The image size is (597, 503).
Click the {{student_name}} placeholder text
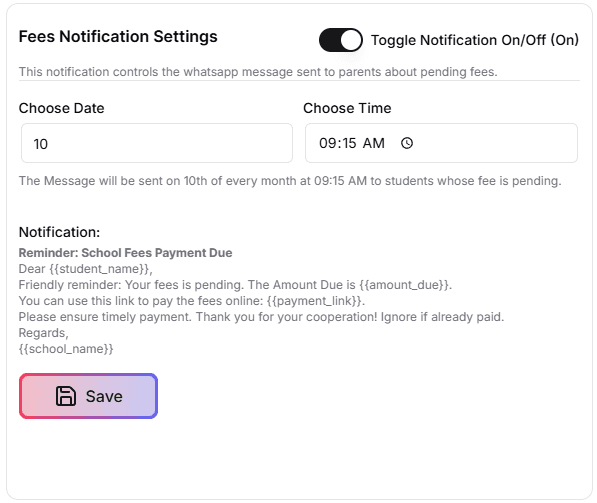click(x=99, y=269)
